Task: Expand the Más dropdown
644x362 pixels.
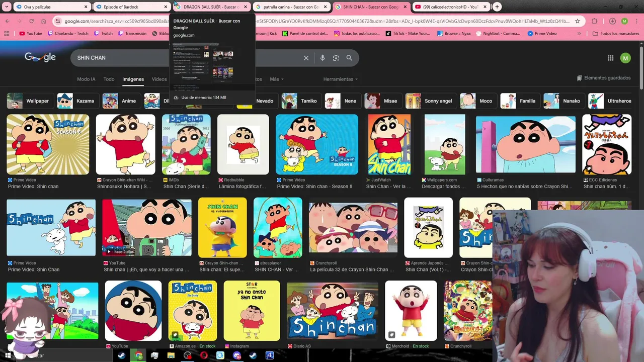Action: (x=277, y=79)
